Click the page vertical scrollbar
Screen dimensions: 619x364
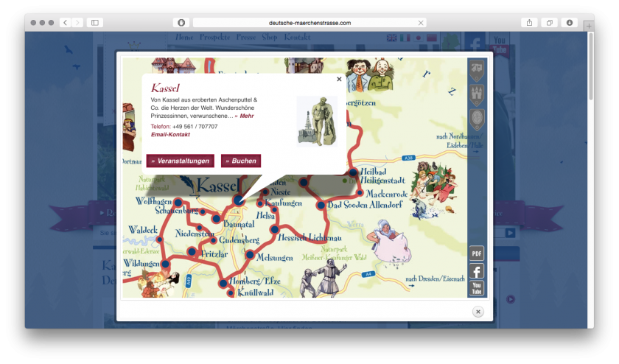[x=591, y=66]
